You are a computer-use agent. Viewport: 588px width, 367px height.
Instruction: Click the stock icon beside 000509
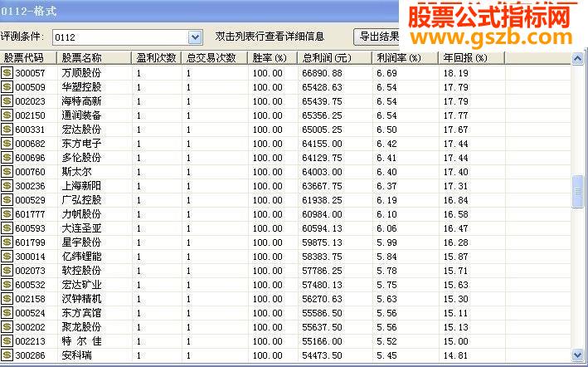[x=7, y=87]
